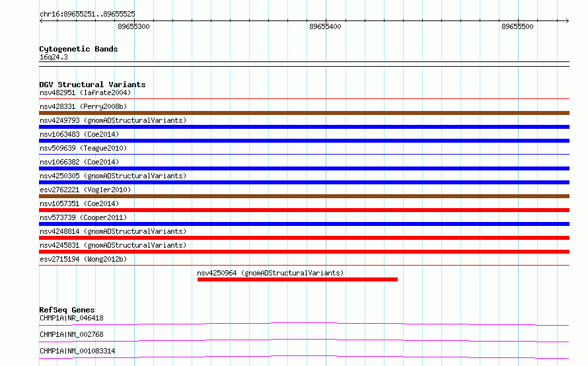Image resolution: width=588 pixels, height=366 pixels.
Task: Select the blue bar below nsv1066382
Action: click(304, 168)
